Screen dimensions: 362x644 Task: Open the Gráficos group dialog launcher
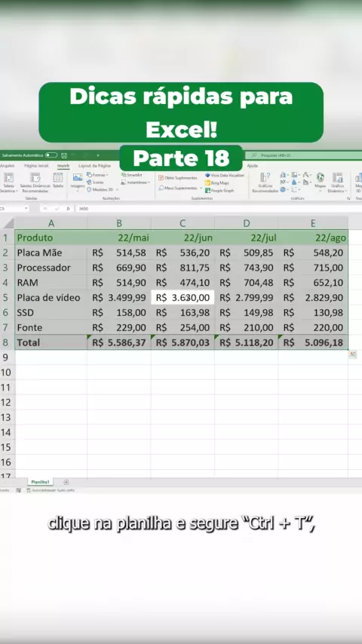pos(348,198)
